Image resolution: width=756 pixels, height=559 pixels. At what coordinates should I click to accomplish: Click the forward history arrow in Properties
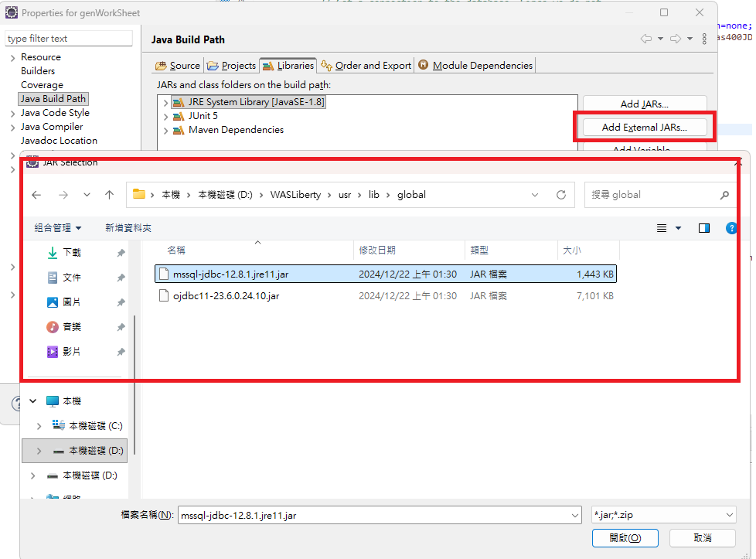point(676,39)
